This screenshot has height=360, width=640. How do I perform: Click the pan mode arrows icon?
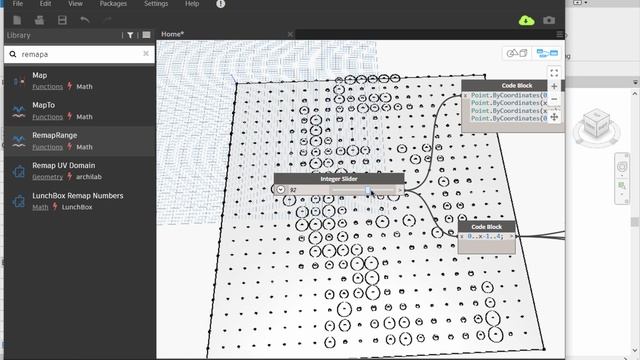tap(554, 117)
